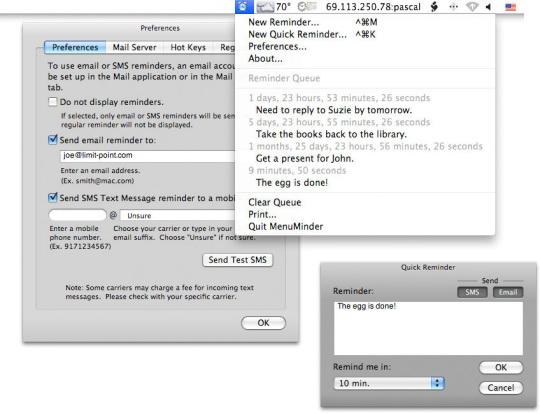Click the mobile phone number input field
Screen dimensions: 540x414
[77, 215]
